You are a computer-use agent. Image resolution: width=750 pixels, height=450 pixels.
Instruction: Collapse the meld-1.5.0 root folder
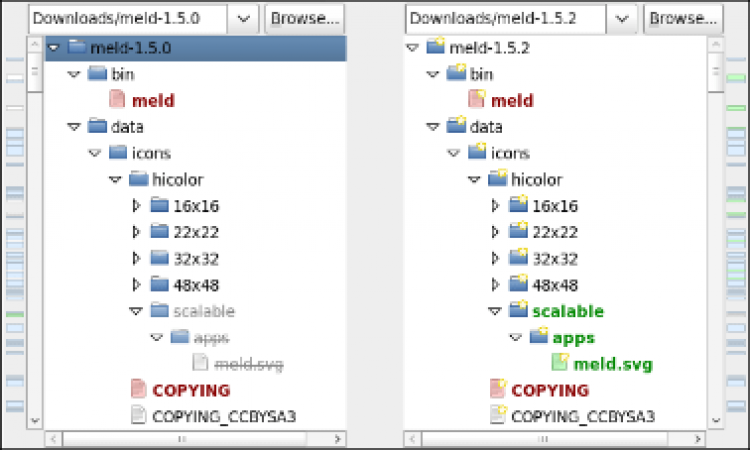pos(54,48)
